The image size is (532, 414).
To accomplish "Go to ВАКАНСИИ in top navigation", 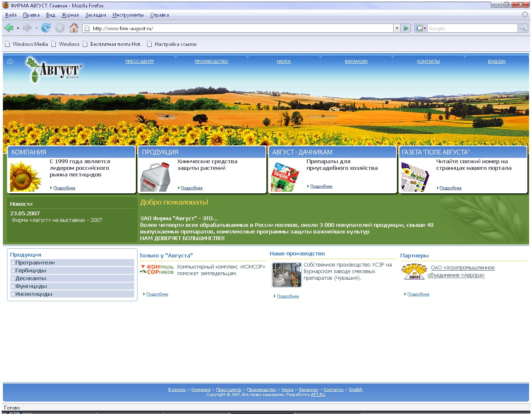I will [356, 62].
